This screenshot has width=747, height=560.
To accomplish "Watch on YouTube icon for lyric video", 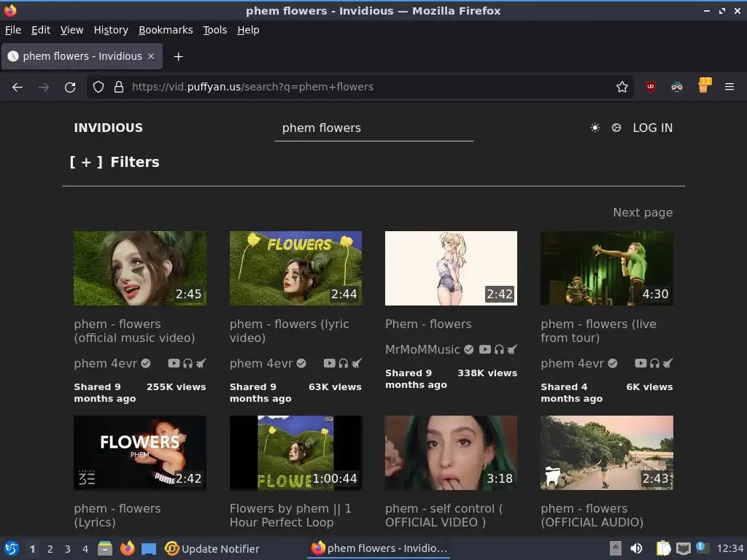I will coord(329,363).
